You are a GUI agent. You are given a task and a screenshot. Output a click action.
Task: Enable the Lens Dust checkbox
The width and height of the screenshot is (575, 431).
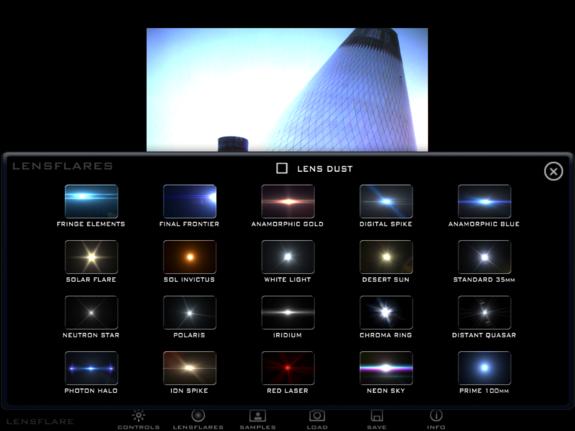282,168
